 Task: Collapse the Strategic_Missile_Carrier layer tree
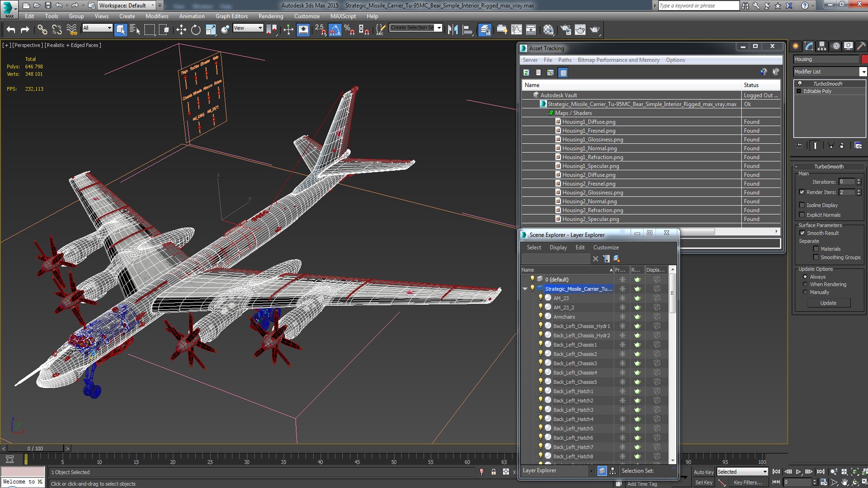[525, 289]
